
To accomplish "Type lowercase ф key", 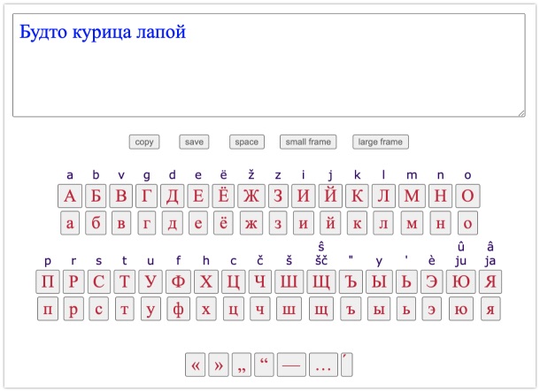I will (x=178, y=309).
